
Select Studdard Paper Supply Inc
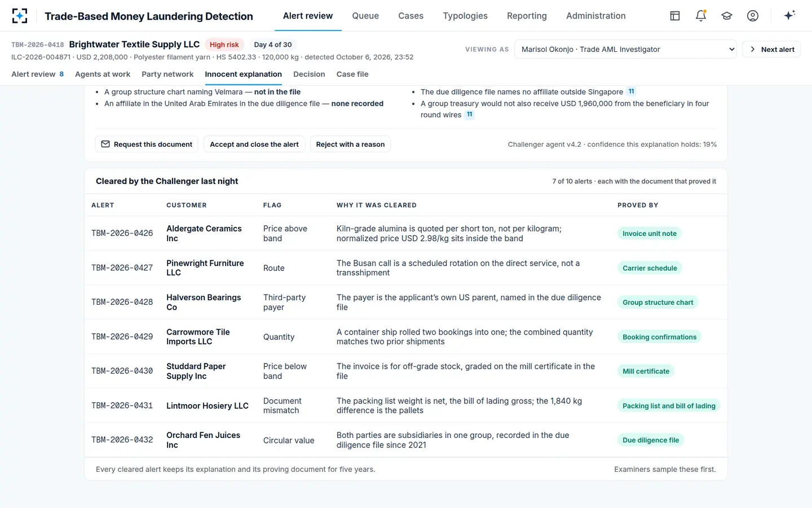[x=196, y=371]
